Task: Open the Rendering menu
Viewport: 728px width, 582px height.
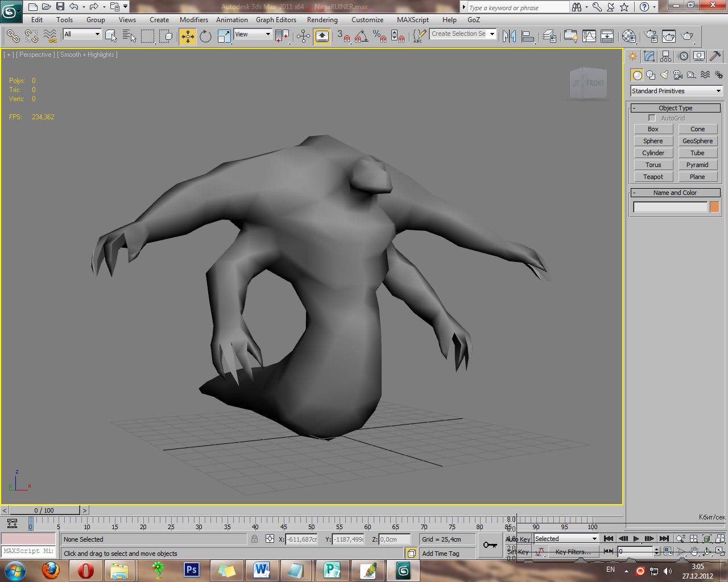Action: tap(322, 20)
